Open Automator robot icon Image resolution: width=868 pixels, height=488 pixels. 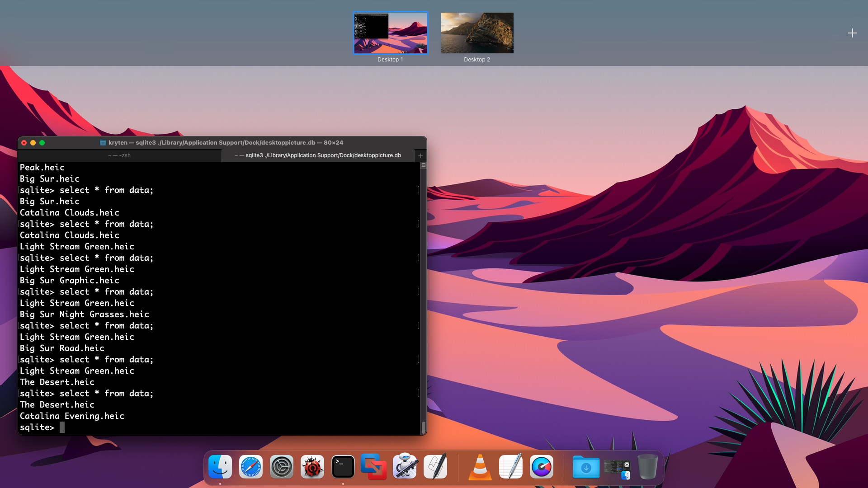[405, 467]
